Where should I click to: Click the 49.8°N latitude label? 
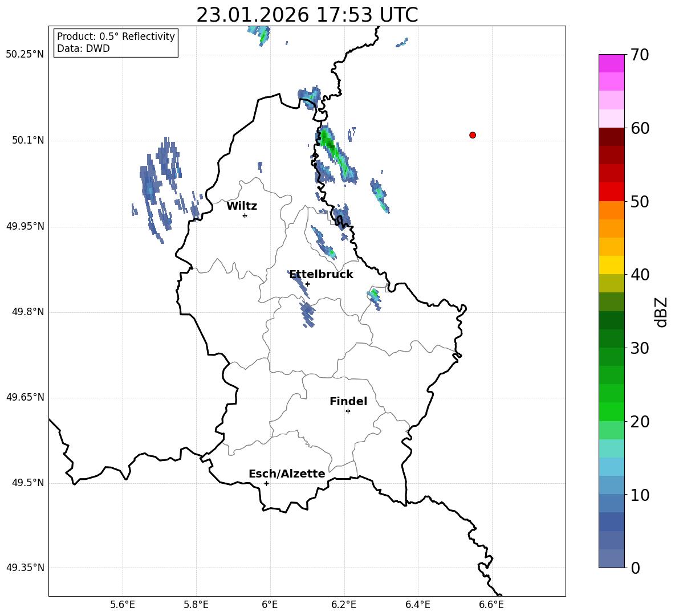coord(28,312)
